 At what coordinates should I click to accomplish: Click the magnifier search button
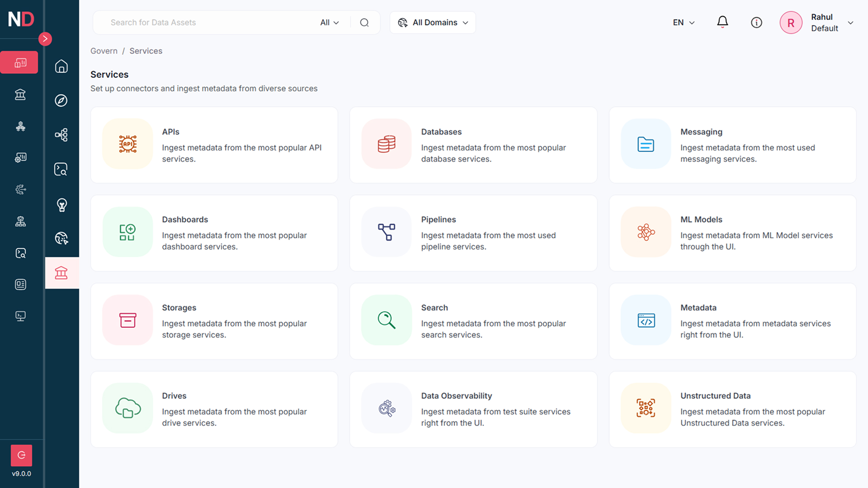(x=364, y=23)
